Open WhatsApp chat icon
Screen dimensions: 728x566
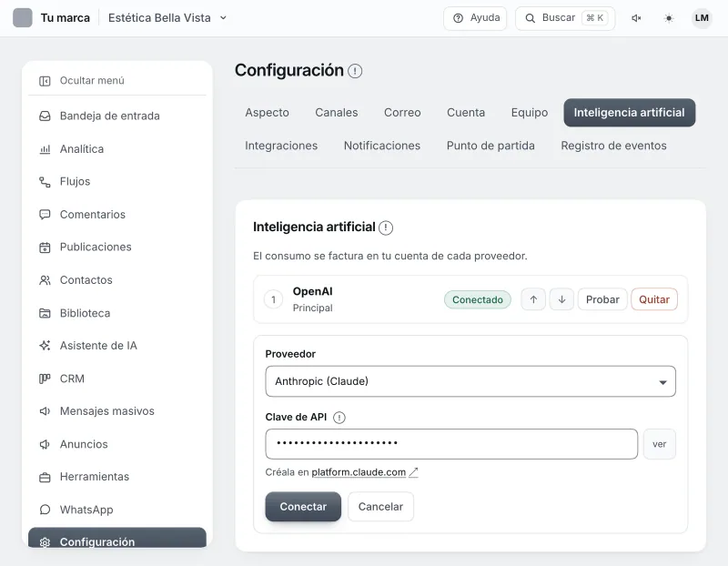pyautogui.click(x=45, y=510)
